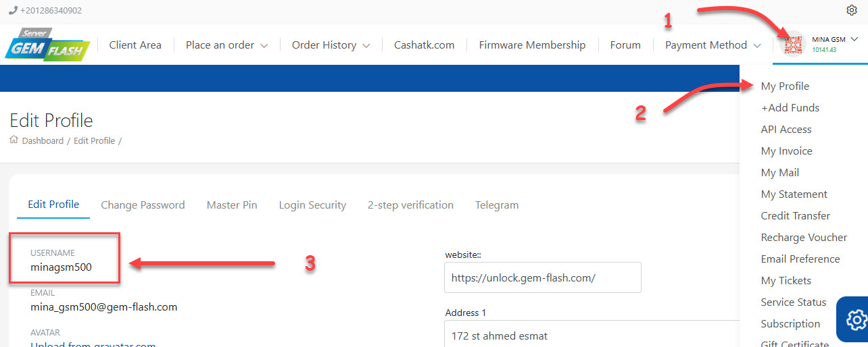Click the blue floating settings gear button

click(x=855, y=319)
